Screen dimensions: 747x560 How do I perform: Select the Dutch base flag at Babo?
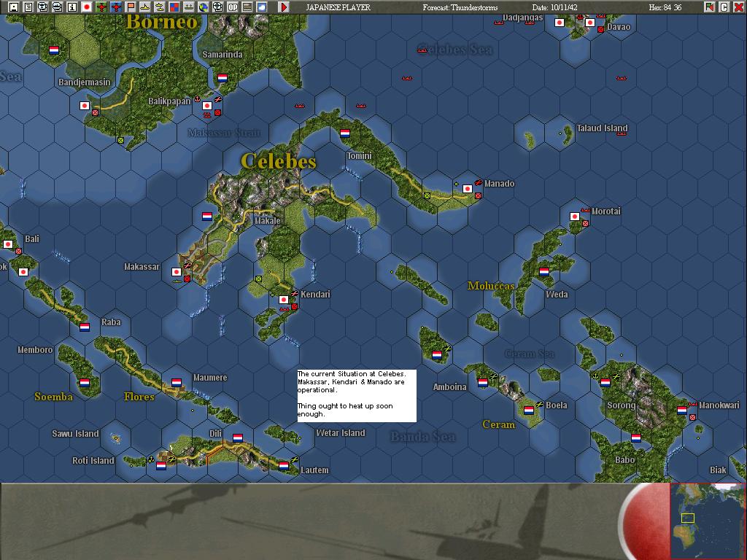tap(636, 437)
